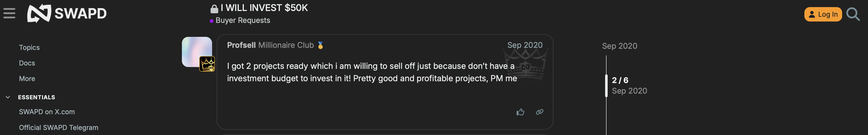Visit the Official SWAPD Telegram link

pyautogui.click(x=59, y=128)
